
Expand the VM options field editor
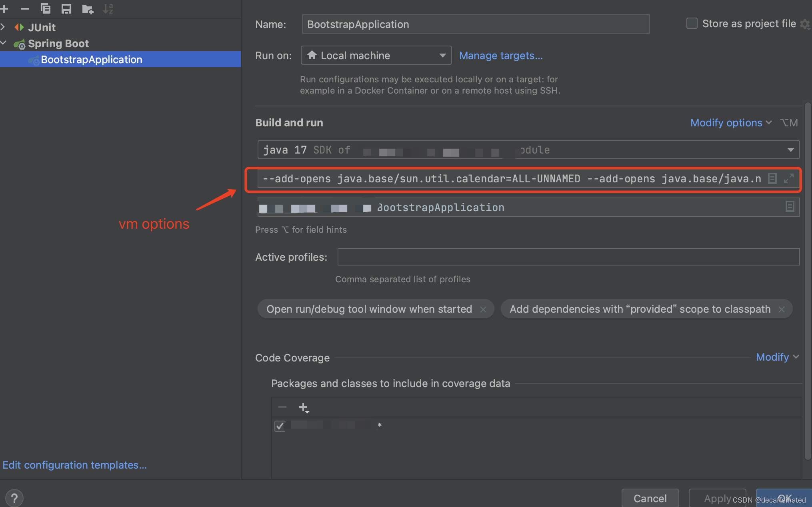tap(788, 178)
